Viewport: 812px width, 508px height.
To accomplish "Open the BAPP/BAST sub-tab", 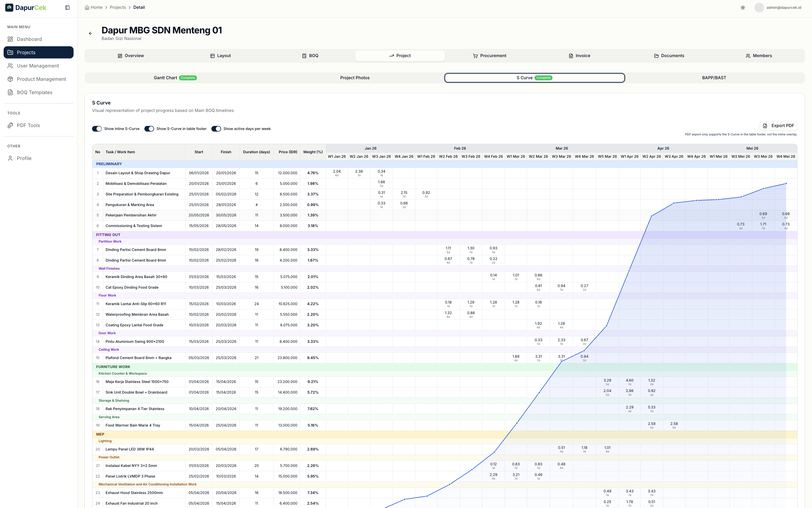I will pyautogui.click(x=714, y=78).
